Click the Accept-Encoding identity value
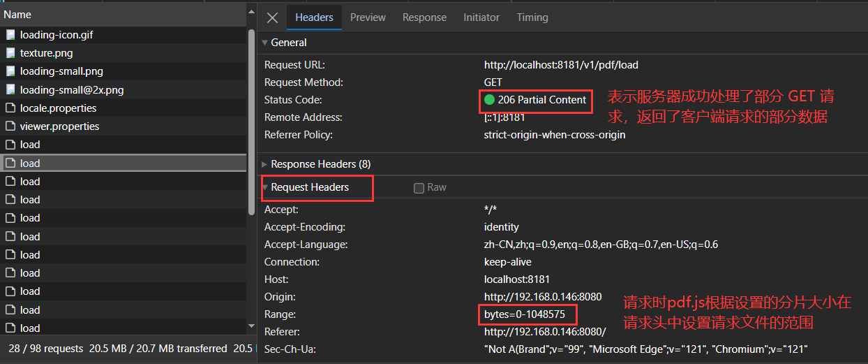This screenshot has width=868, height=364. [502, 227]
